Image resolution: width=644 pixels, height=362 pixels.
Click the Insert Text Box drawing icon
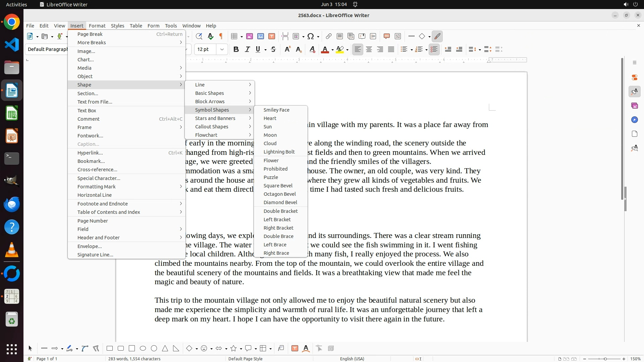click(295, 349)
